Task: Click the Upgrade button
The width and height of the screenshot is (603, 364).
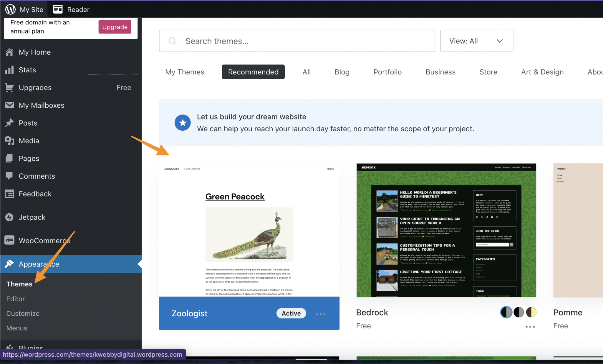Action: (x=115, y=27)
